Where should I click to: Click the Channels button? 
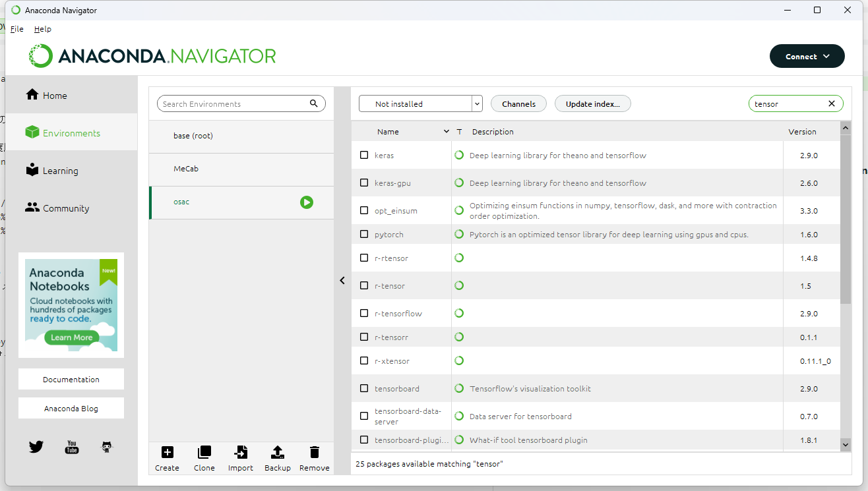pos(518,103)
